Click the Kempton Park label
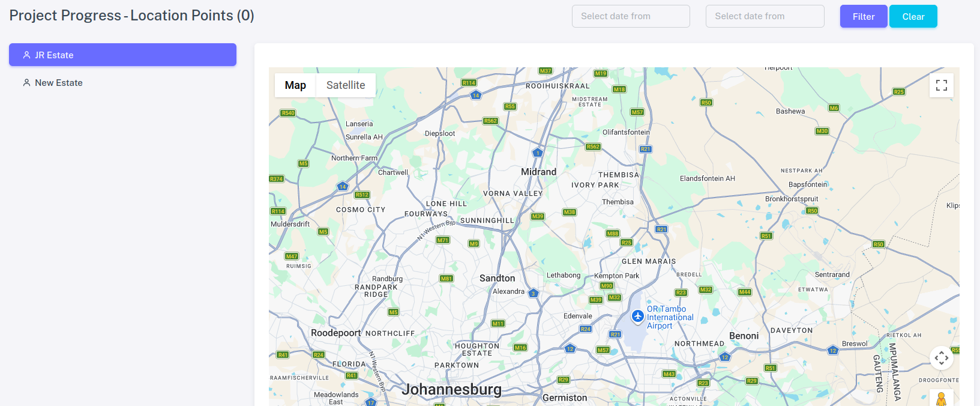The image size is (980, 406). [616, 276]
